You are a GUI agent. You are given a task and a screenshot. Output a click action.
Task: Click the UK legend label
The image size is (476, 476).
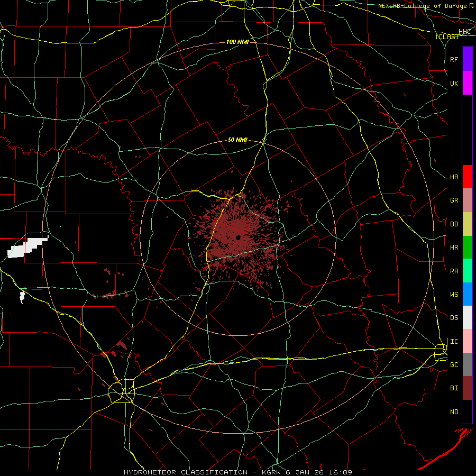tap(454, 83)
